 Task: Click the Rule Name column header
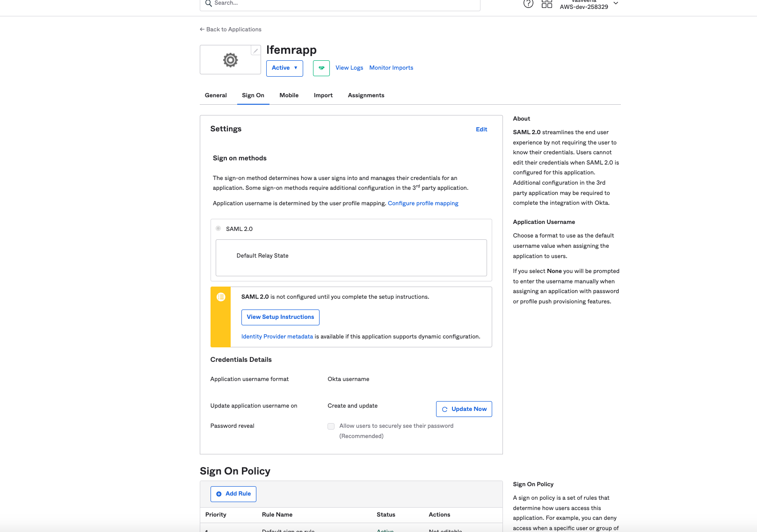277,515
